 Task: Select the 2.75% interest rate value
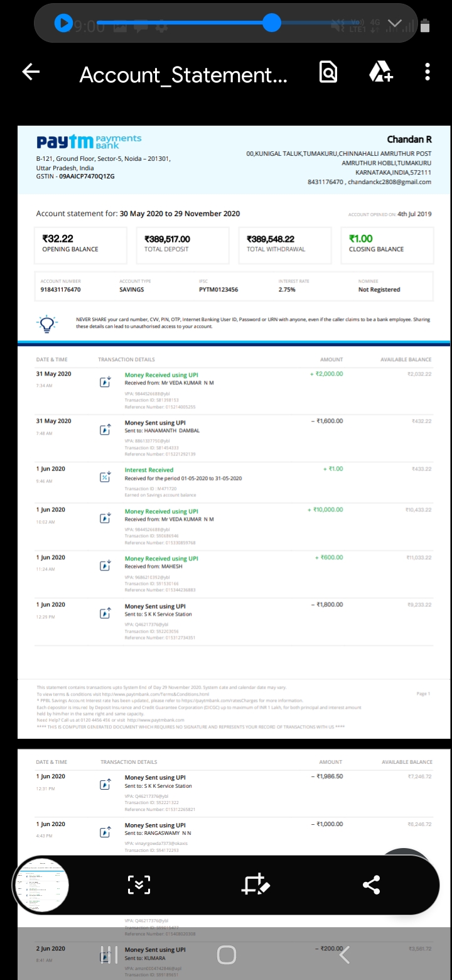pos(287,290)
